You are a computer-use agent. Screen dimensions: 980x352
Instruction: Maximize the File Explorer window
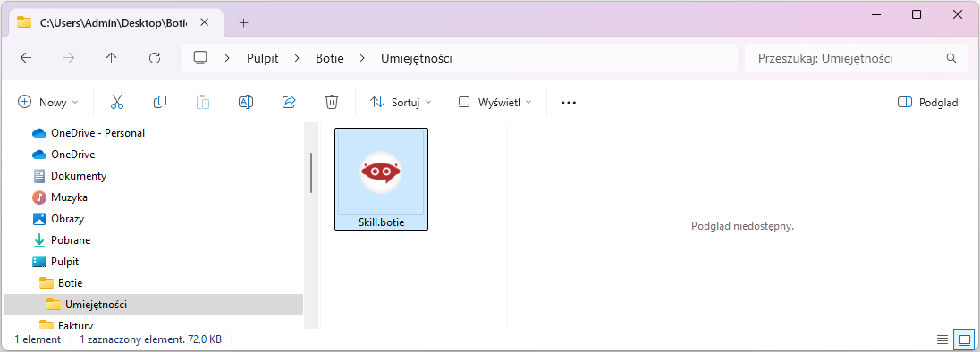[917, 15]
